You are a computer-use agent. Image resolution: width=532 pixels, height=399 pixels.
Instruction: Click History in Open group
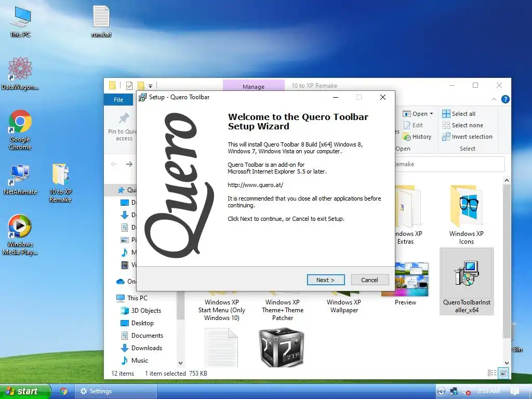click(x=417, y=137)
